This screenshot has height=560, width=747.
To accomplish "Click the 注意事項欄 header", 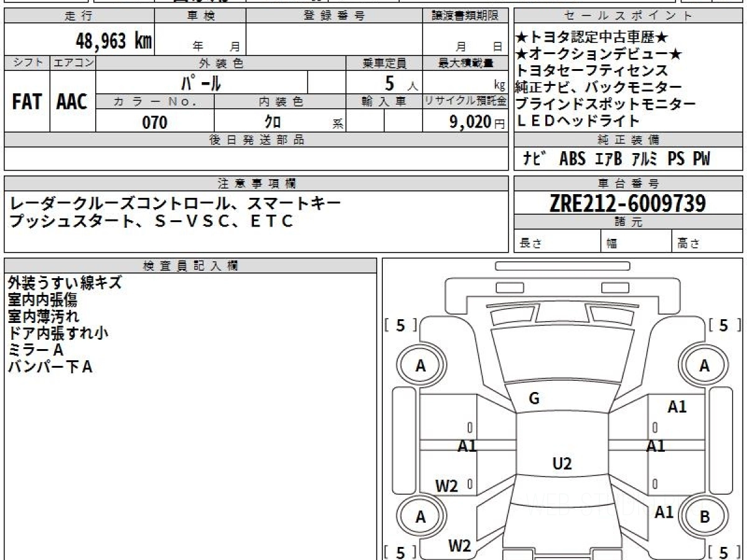I will click(x=256, y=184).
